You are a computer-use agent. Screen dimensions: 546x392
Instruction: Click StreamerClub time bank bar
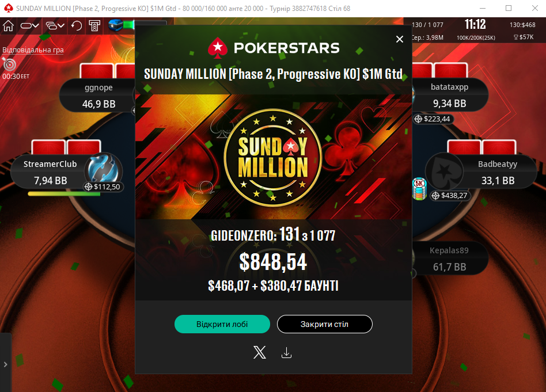point(64,194)
